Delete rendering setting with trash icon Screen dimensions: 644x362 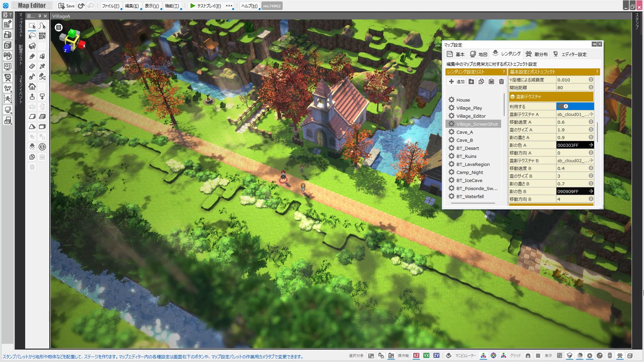click(x=501, y=81)
